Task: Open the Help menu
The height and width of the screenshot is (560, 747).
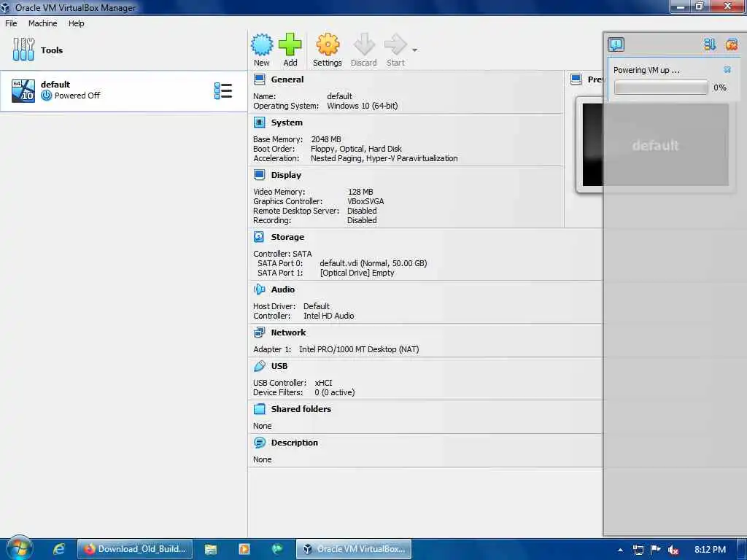Action: pyautogui.click(x=76, y=23)
